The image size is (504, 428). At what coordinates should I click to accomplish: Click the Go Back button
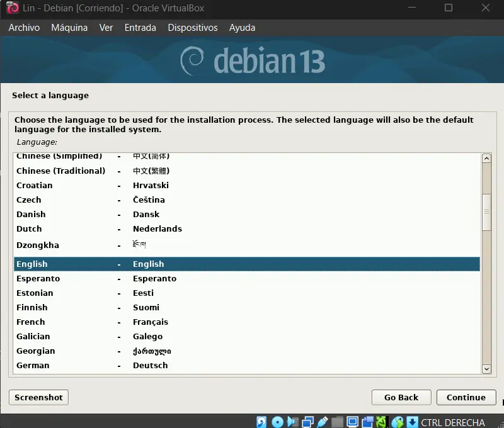tap(401, 397)
